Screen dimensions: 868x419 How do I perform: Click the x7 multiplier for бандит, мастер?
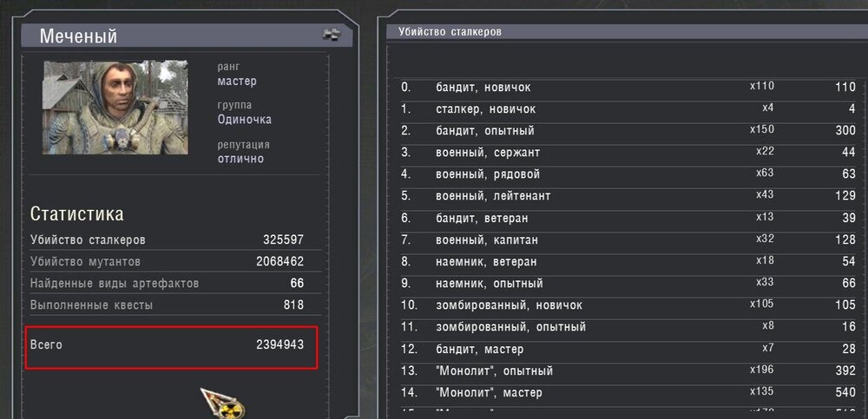tap(768, 348)
